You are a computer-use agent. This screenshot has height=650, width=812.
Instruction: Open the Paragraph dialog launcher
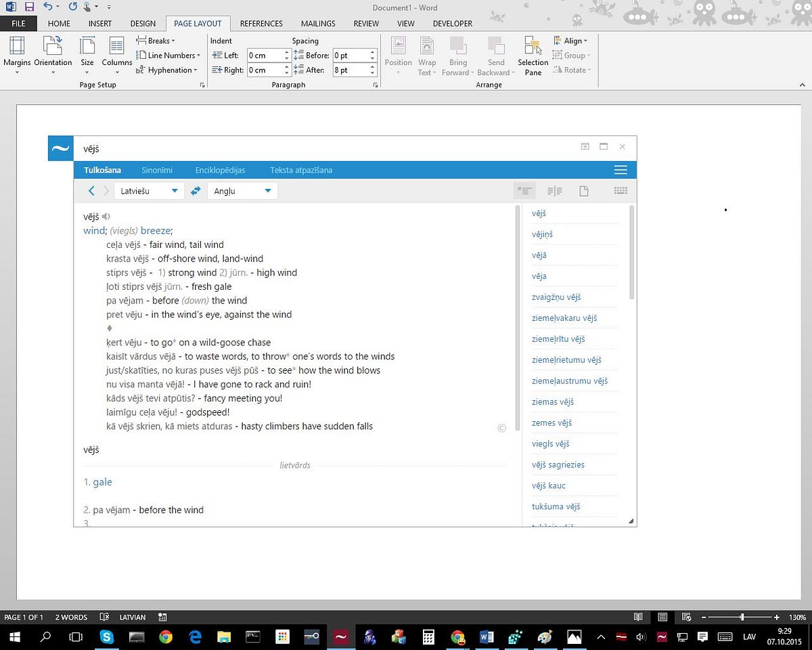point(376,85)
